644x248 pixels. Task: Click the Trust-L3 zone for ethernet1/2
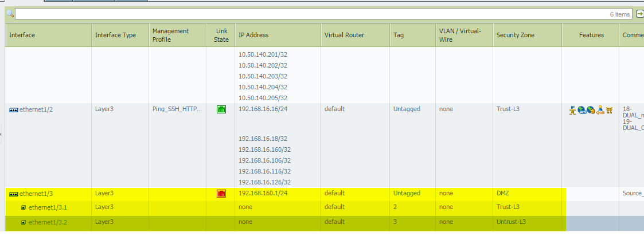click(x=508, y=109)
